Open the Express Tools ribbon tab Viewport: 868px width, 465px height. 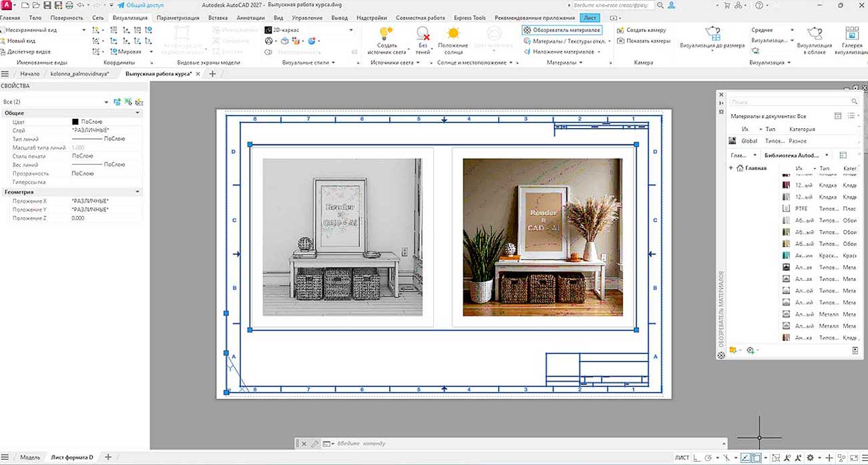point(470,18)
